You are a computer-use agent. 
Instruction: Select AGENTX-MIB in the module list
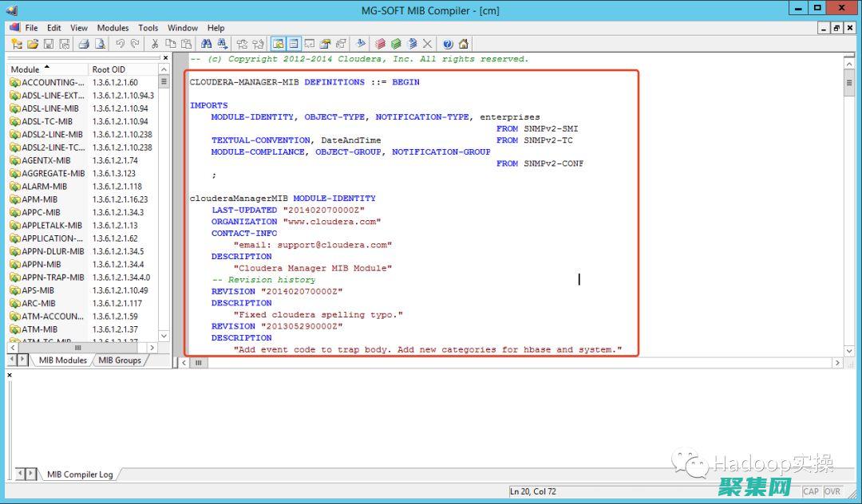[45, 160]
